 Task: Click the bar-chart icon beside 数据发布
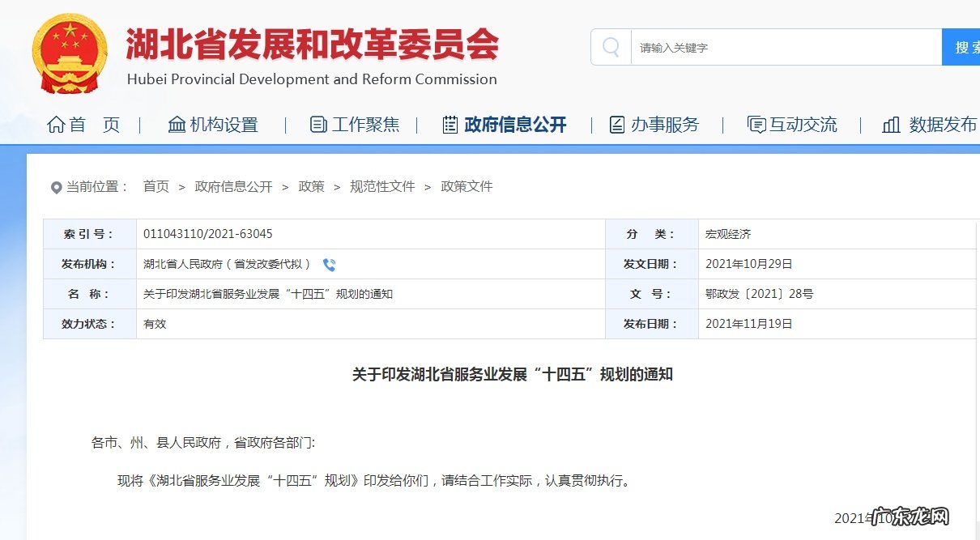(x=891, y=125)
